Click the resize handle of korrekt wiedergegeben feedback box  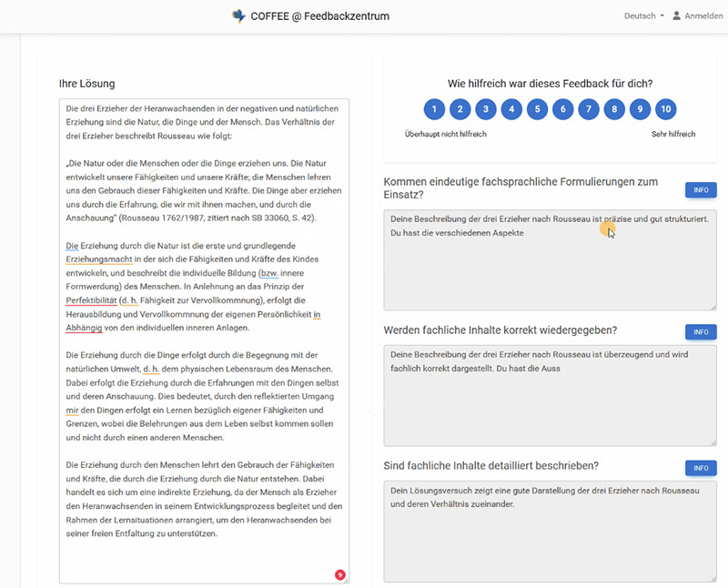pos(713,442)
